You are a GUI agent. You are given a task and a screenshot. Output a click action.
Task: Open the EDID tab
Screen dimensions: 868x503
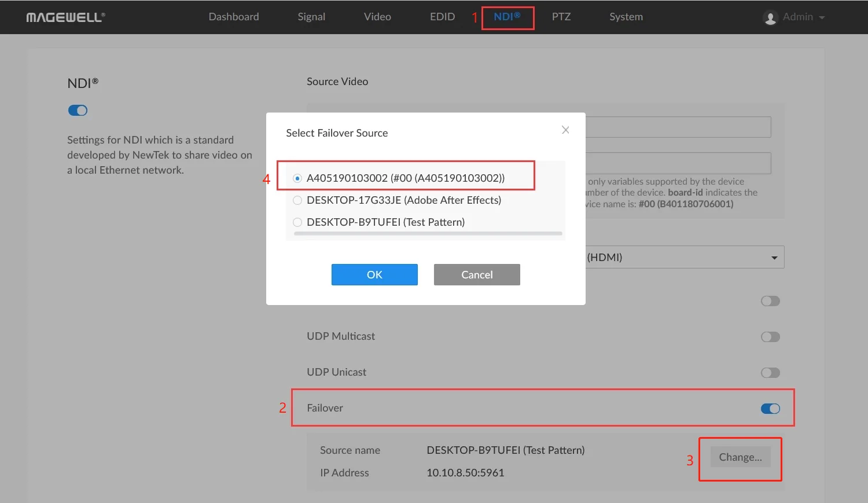(x=442, y=17)
